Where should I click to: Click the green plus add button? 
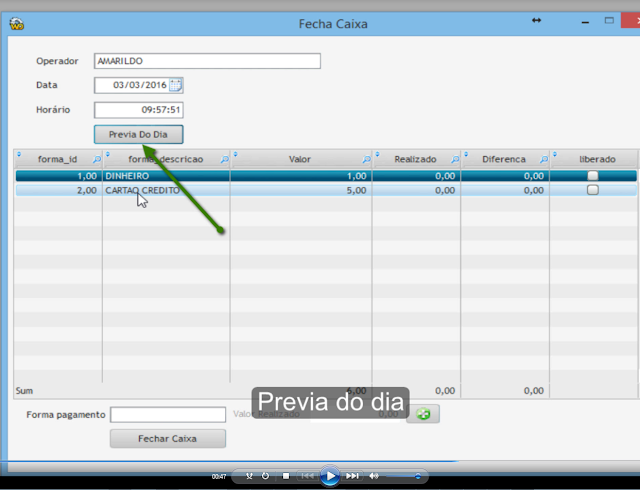click(423, 414)
